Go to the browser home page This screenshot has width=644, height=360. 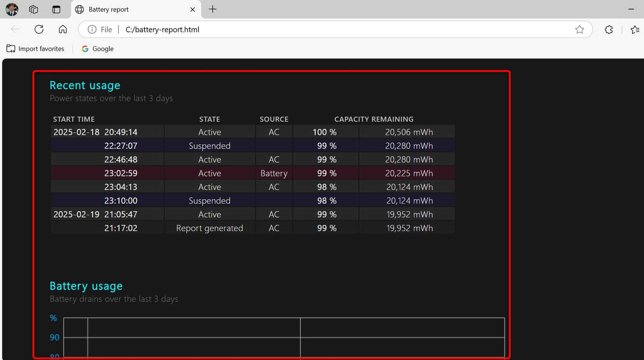pos(62,29)
